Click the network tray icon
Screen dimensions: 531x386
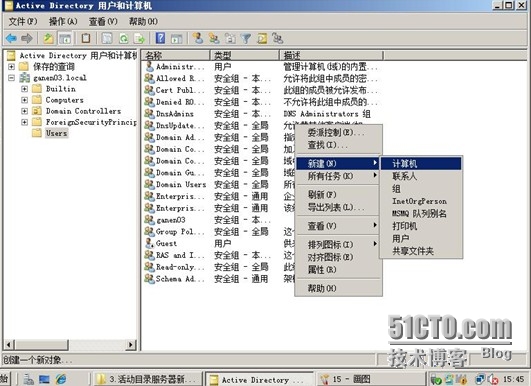481,379
